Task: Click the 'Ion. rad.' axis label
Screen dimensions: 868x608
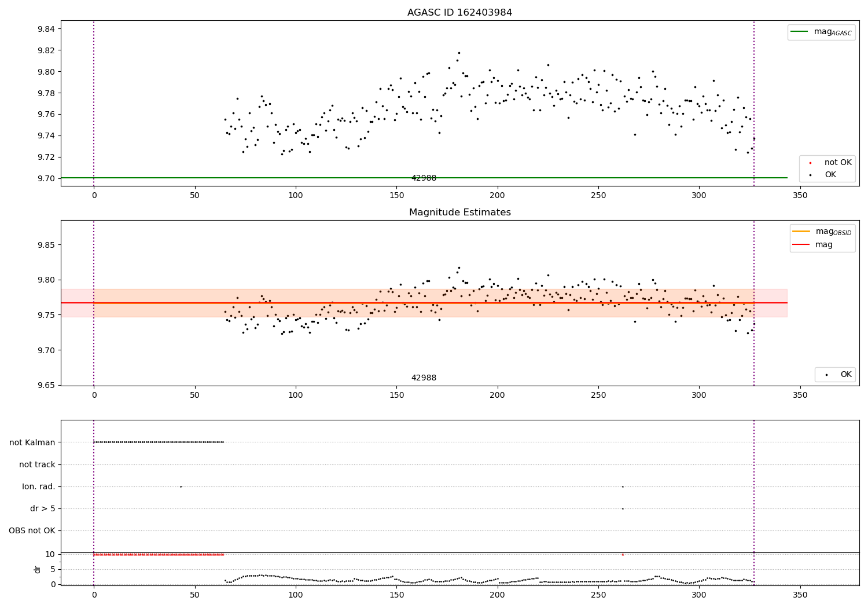Action: 39,486
